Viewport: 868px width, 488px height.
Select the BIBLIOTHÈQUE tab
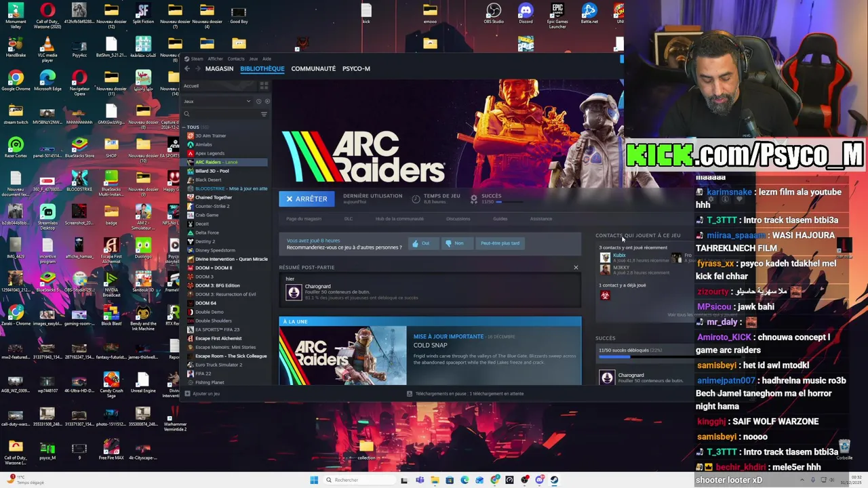[x=262, y=68]
